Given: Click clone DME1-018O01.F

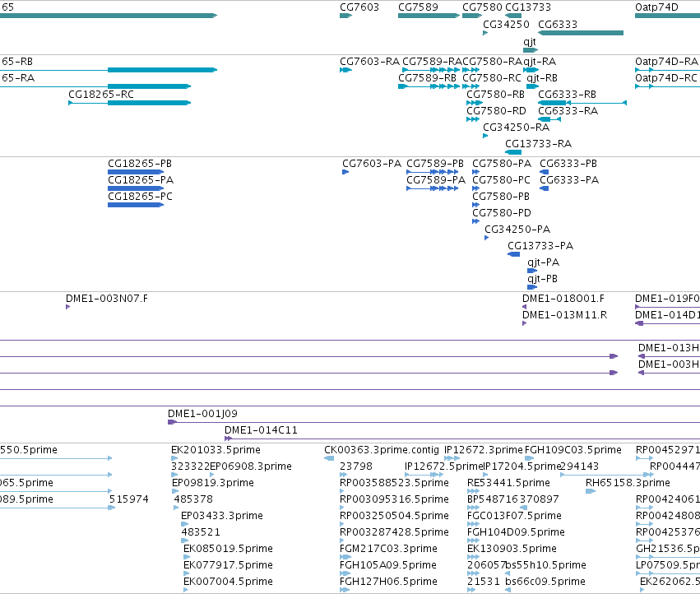Looking at the screenshot, I should (x=563, y=299).
